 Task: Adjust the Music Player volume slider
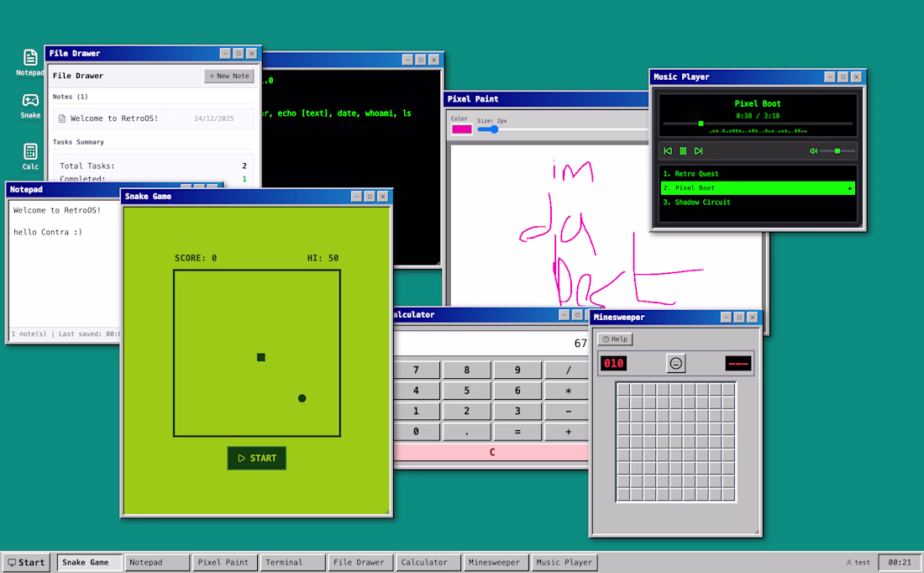(837, 151)
